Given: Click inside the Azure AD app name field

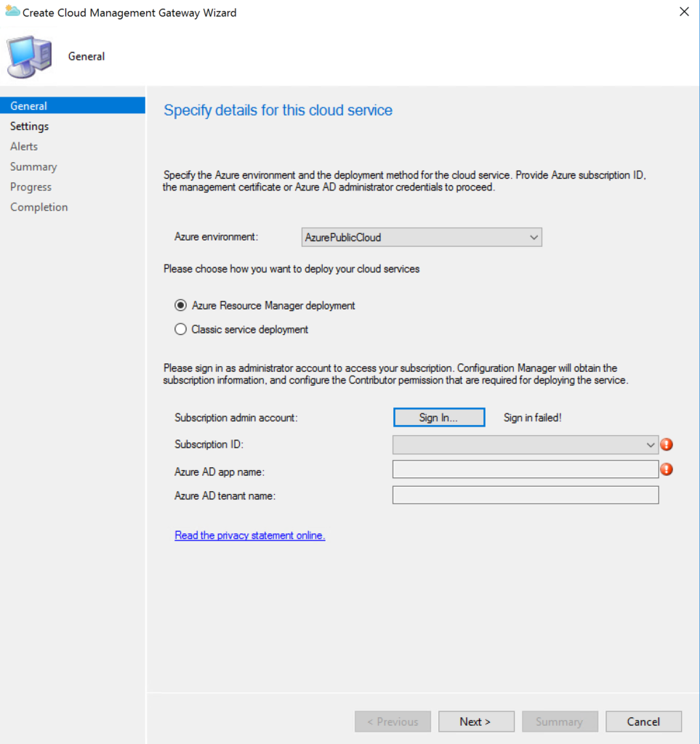Looking at the screenshot, I should [526, 469].
